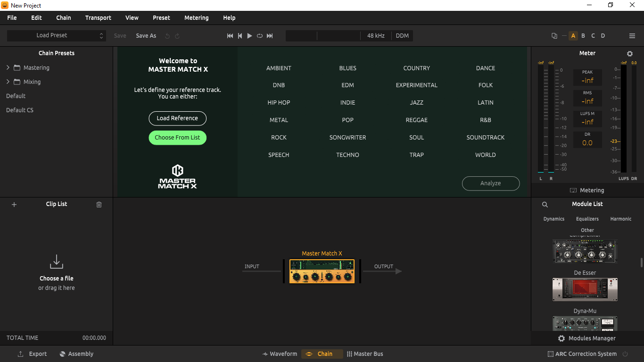Viewport: 644px width, 362px height.
Task: Select snapshot D
Action: point(603,36)
